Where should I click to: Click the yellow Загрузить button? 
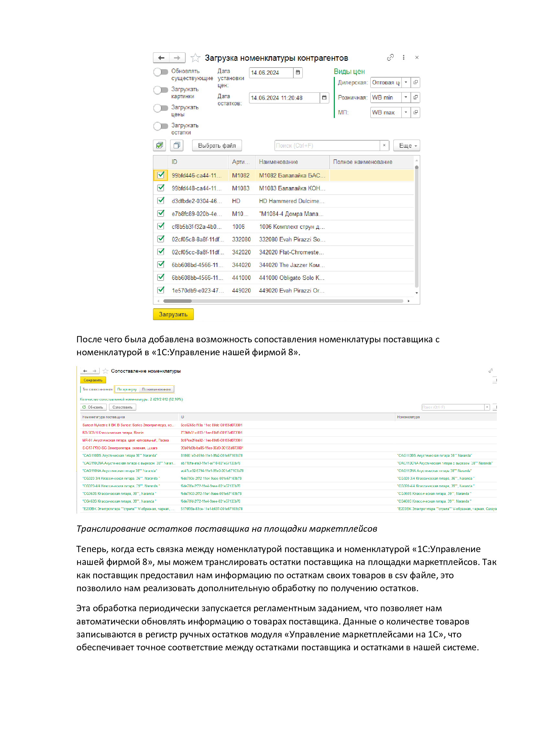pyautogui.click(x=173, y=314)
